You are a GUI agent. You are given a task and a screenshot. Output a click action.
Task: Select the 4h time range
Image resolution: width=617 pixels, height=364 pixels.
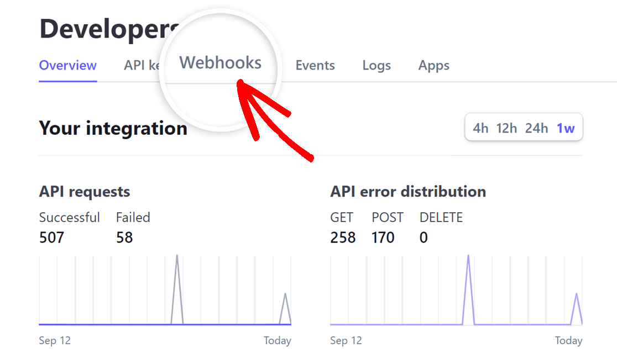482,128
